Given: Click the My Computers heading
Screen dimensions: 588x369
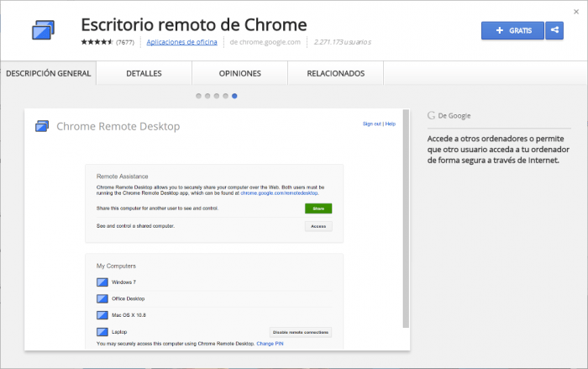Looking at the screenshot, I should pos(116,266).
